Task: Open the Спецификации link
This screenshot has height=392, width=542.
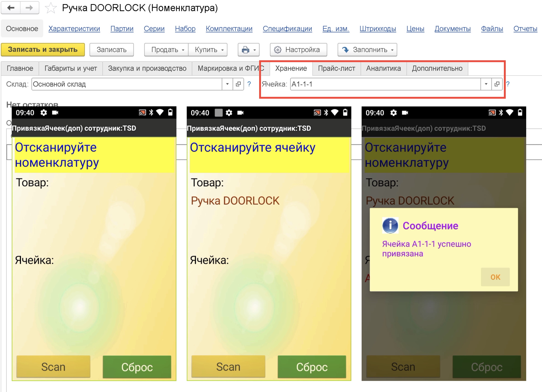Action: (x=288, y=29)
